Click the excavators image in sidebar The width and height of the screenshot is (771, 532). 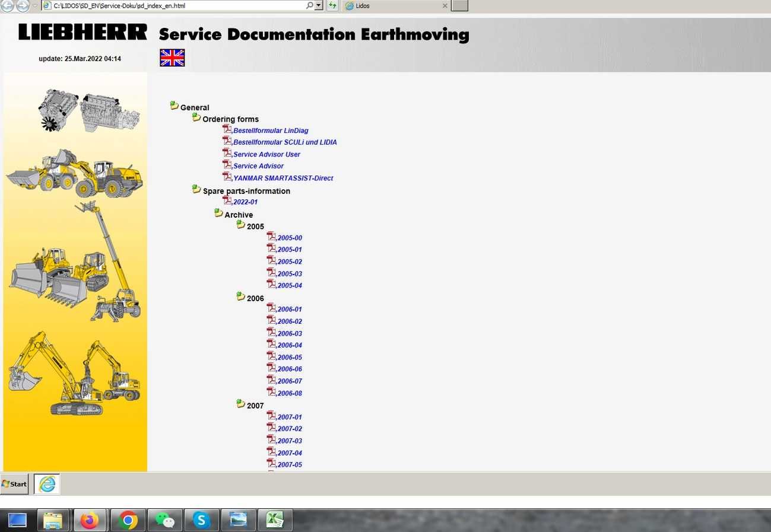pos(75,373)
